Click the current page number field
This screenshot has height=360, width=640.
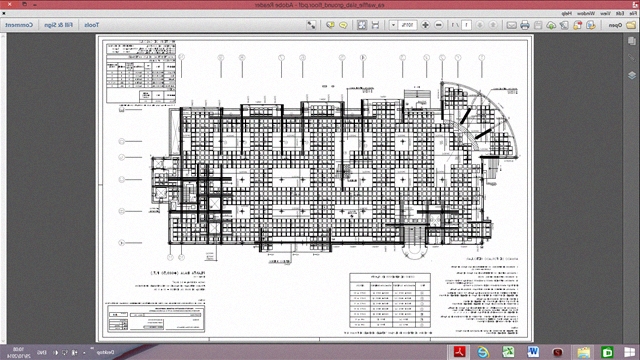click(x=467, y=25)
